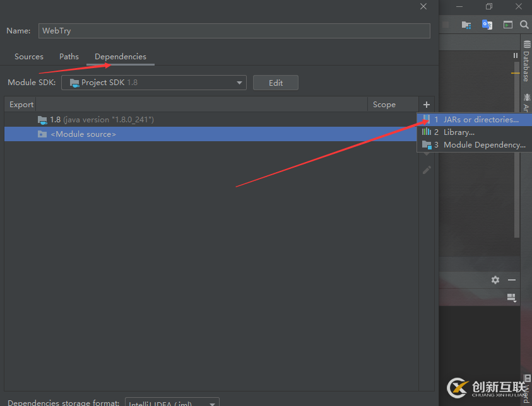Viewport: 532px width, 406px height.
Task: Click the Google Translate icon in the IDE toolbar
Action: click(487, 25)
